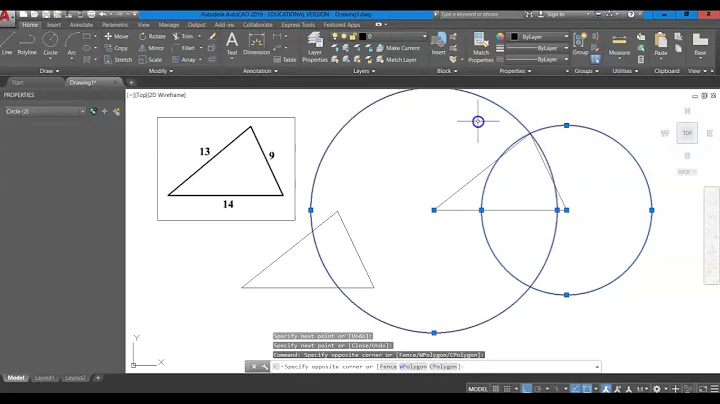The height and width of the screenshot is (404, 720).
Task: Switch to the Layout1 tab
Action: pos(45,378)
